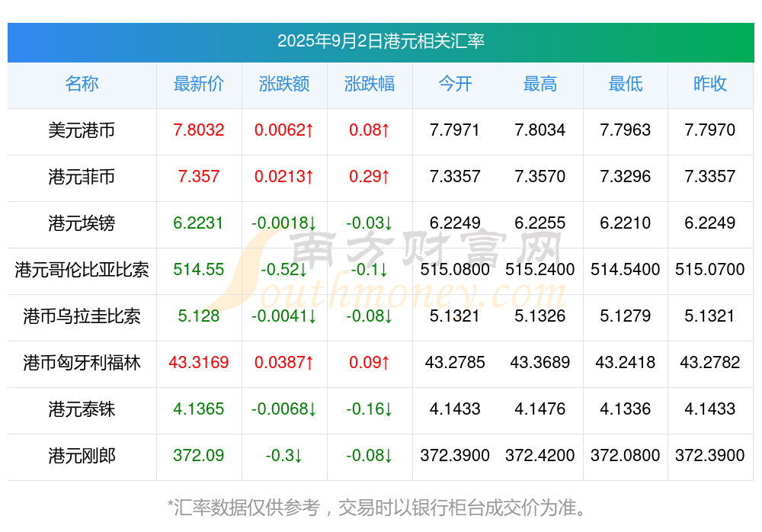Viewport: 762px width, 532px height.
Task: Click the low value 372.0800
Action: pos(626,456)
